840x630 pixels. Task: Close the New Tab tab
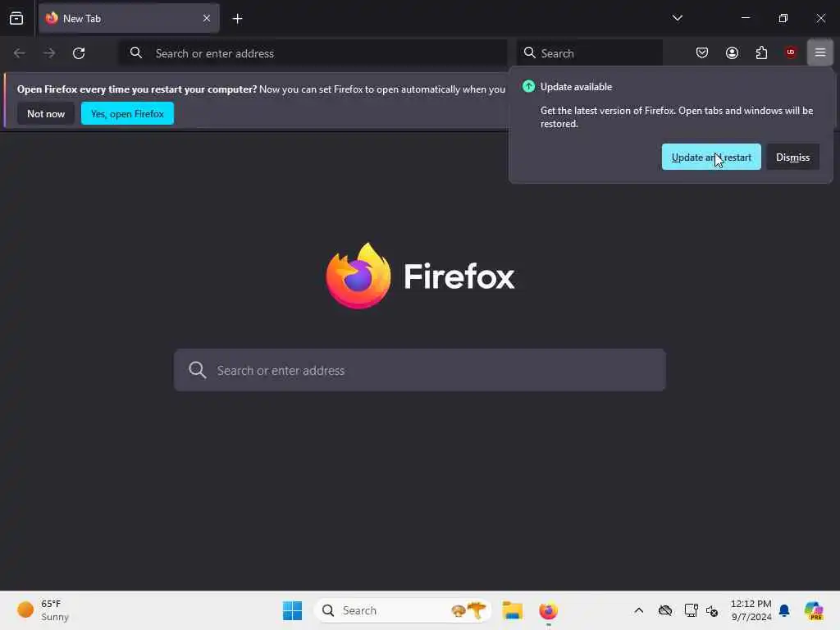[x=206, y=18]
